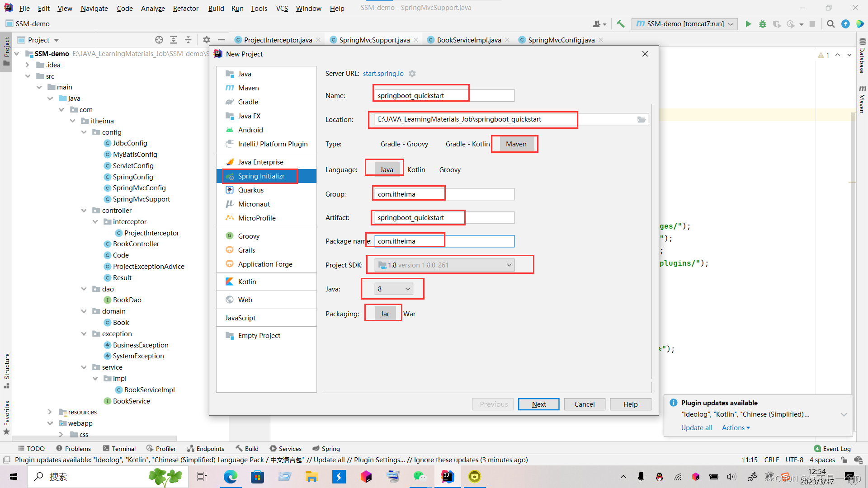Select Gradle - Kotlin project type
This screenshot has width=868, height=488.
[467, 144]
